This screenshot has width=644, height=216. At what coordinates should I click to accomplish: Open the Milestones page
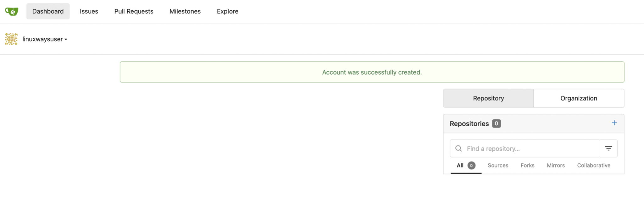[x=185, y=11]
